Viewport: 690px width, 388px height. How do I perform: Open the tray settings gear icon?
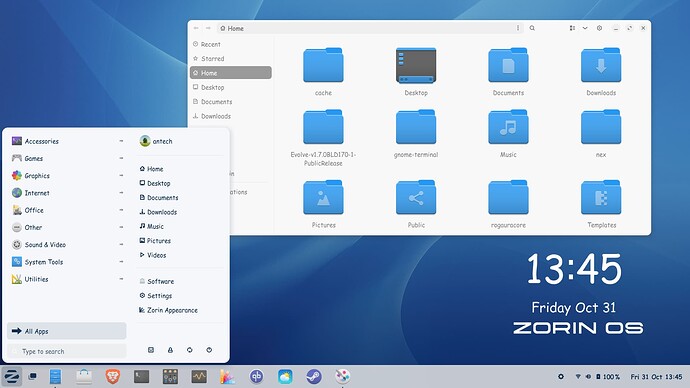(x=561, y=377)
